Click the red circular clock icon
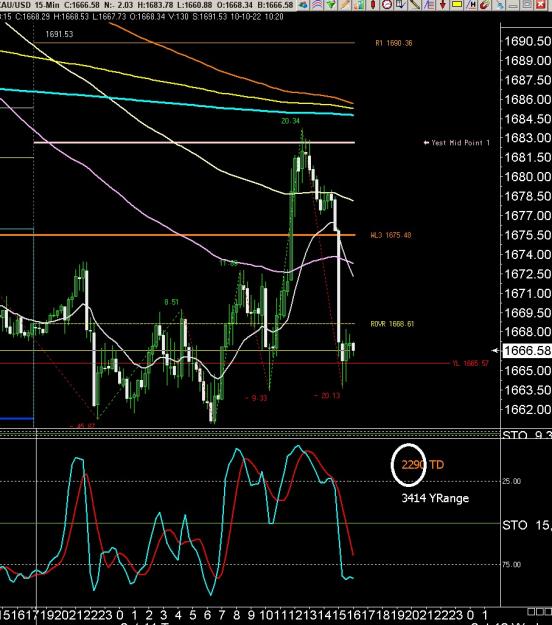The width and height of the screenshot is (552, 625). pos(387,4)
